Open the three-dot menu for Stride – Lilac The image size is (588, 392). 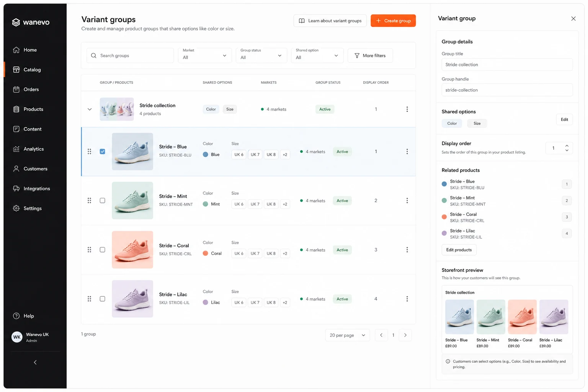[407, 299]
